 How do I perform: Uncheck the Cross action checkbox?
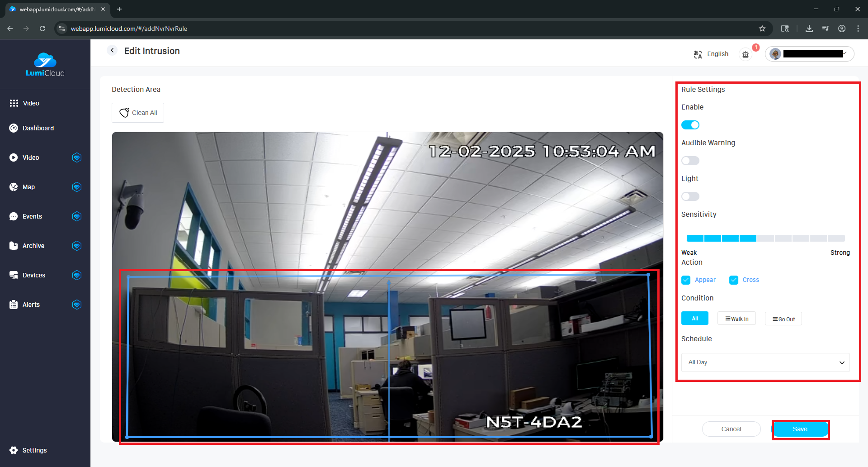click(733, 280)
